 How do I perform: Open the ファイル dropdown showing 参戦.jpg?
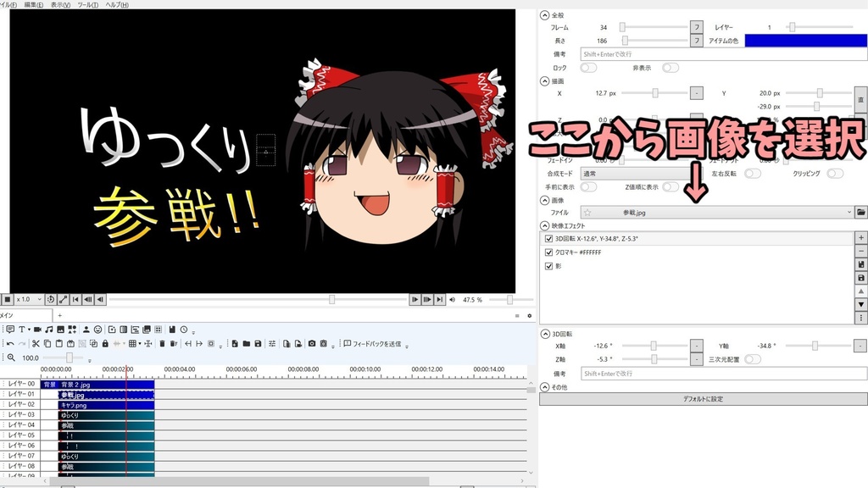(x=717, y=212)
